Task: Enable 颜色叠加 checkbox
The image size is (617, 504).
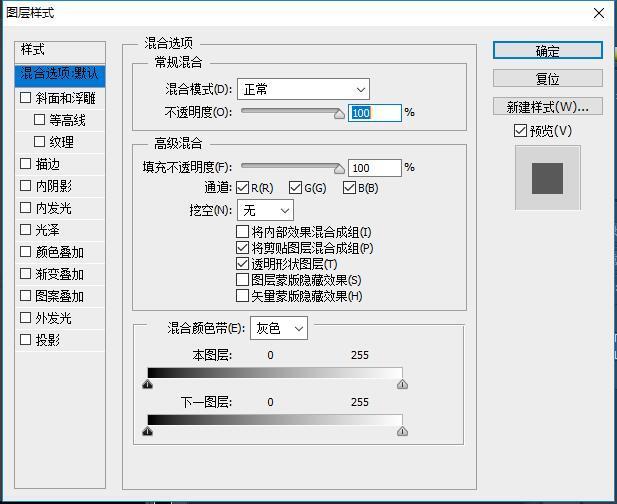Action: point(26,252)
